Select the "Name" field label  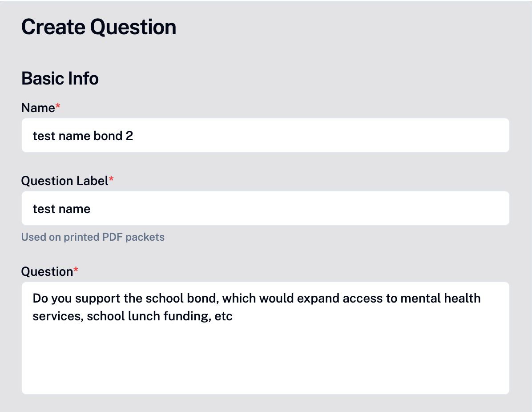[x=38, y=108]
